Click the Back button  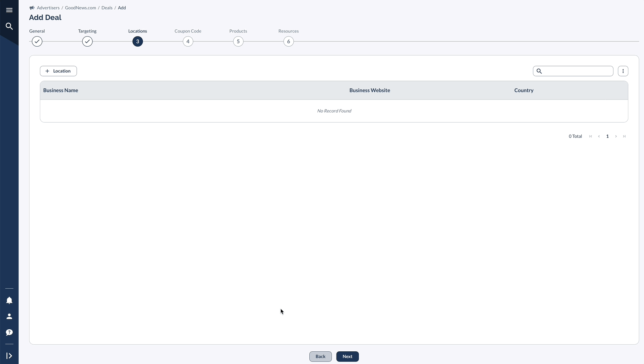tap(321, 357)
